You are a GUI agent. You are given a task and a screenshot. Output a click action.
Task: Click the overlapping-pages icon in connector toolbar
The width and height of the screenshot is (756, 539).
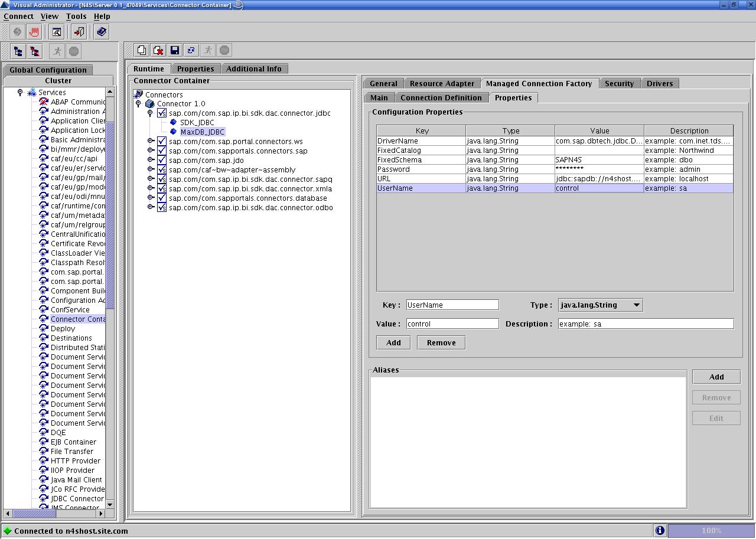[x=142, y=50]
